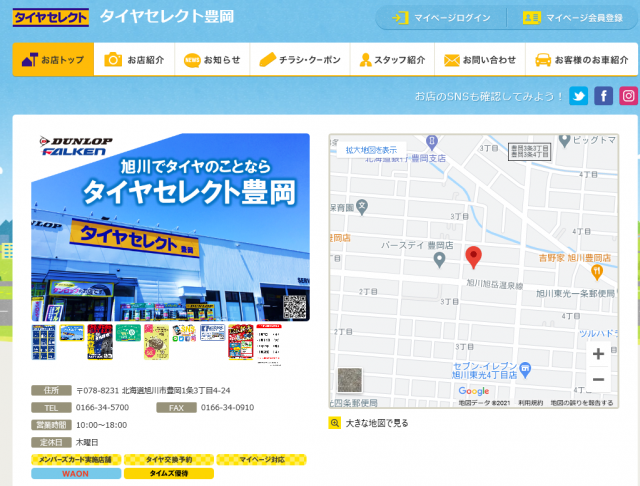The image size is (640, 486).
Task: Click the 拡大地図を表示 link on map
Action: (x=371, y=150)
